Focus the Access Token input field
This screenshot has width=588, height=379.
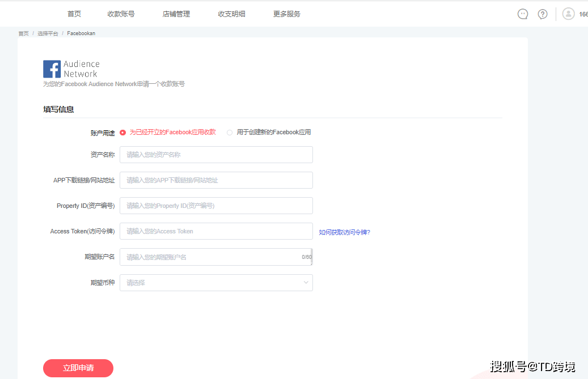(216, 231)
